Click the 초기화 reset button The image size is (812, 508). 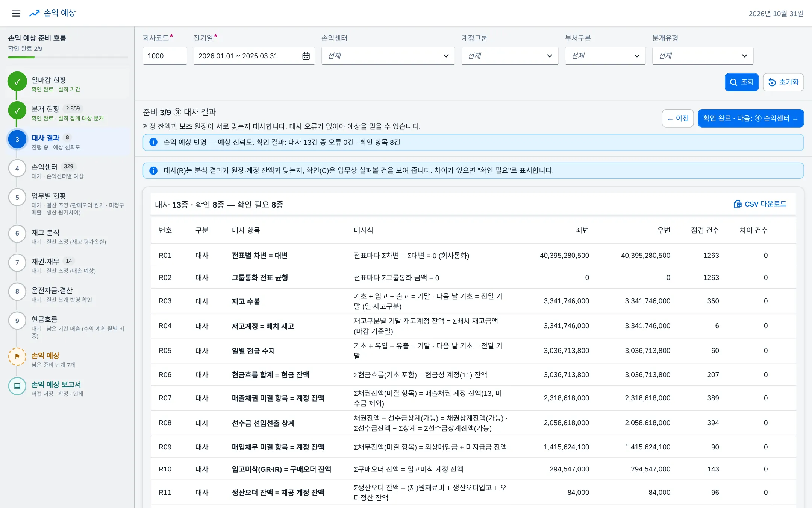783,82
